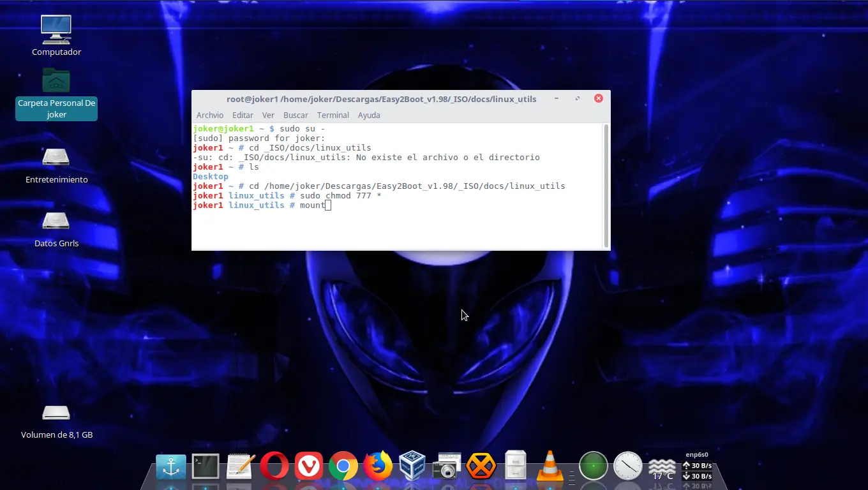Viewport: 868px width, 490px height.
Task: Open the notes text editor in the dock
Action: [239, 466]
